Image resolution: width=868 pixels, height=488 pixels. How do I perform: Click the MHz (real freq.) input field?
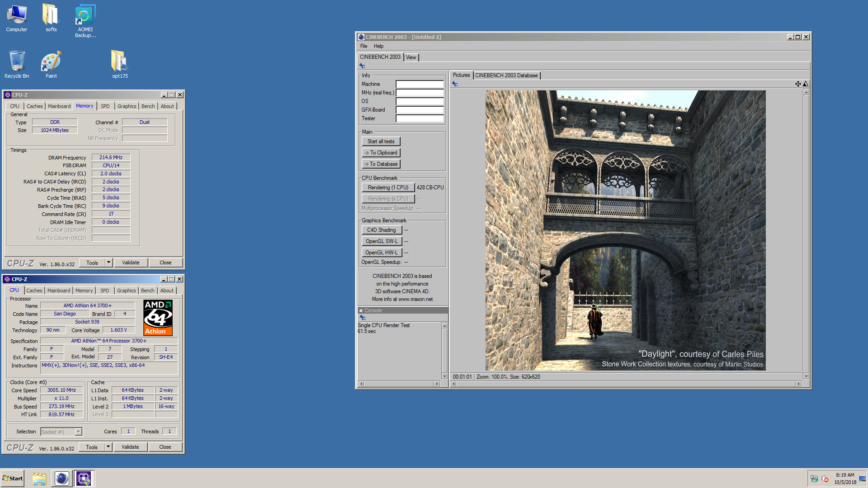(x=420, y=93)
